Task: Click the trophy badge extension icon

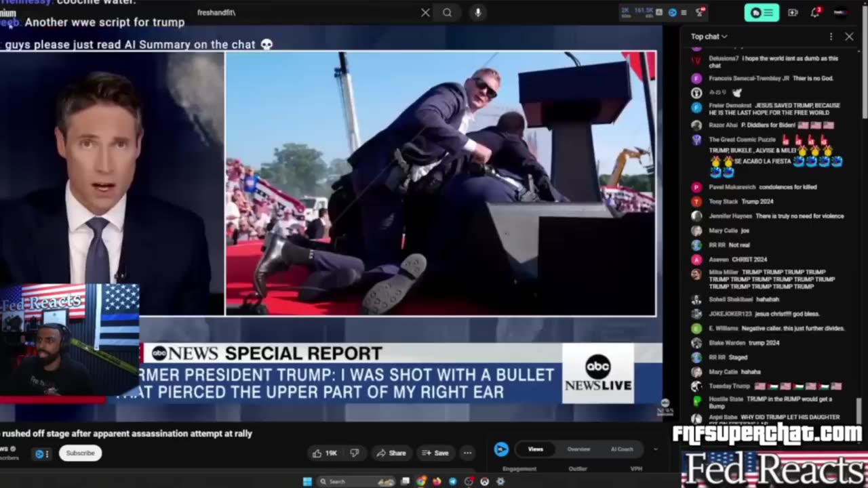Action: (x=701, y=12)
